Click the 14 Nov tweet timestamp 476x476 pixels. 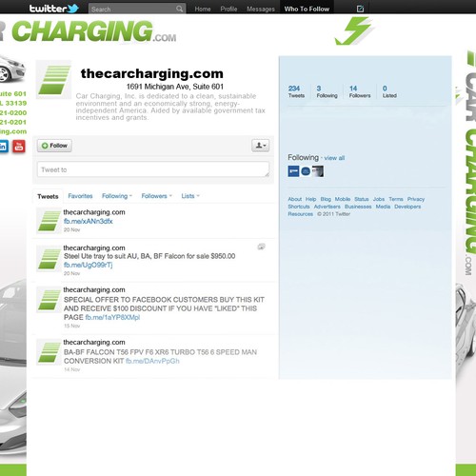pyautogui.click(x=71, y=369)
